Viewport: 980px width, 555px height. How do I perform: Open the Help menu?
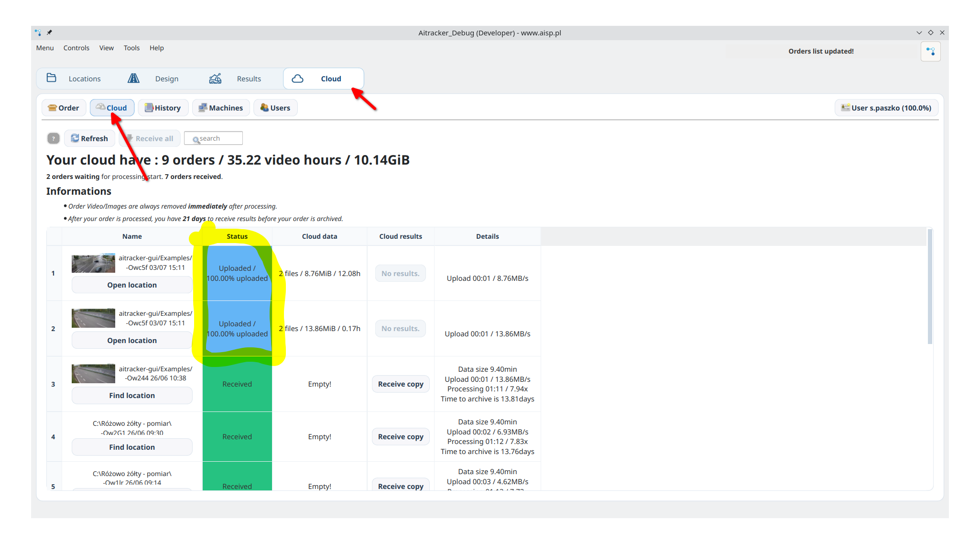[x=157, y=48]
